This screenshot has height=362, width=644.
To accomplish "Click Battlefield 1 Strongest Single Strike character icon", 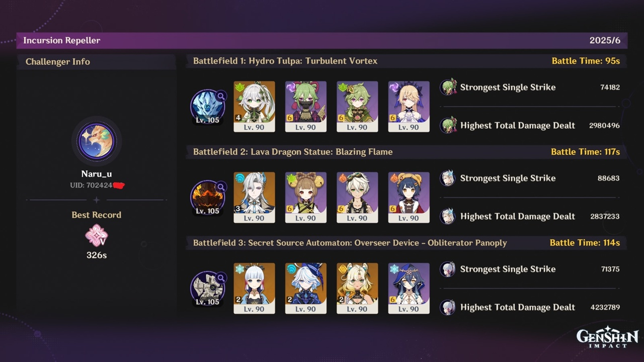I will [x=448, y=87].
